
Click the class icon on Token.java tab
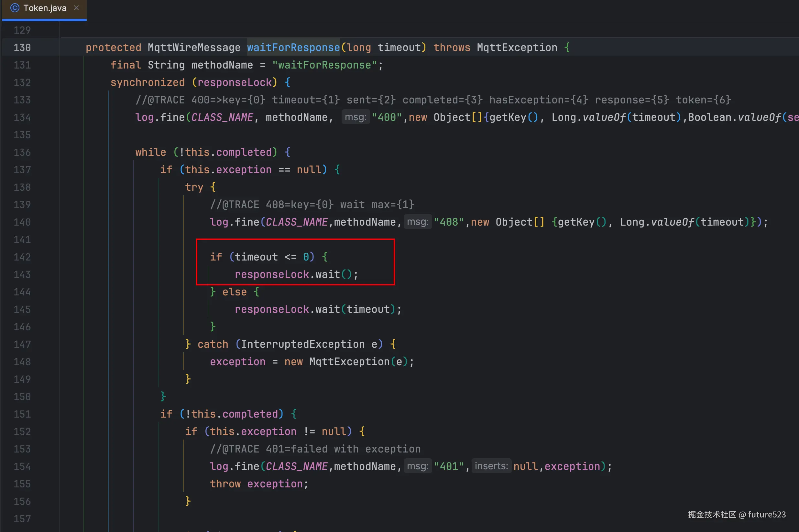(x=15, y=8)
